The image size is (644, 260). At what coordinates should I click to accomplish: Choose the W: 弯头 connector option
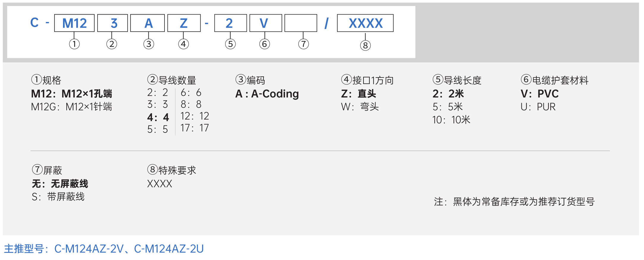tap(360, 107)
